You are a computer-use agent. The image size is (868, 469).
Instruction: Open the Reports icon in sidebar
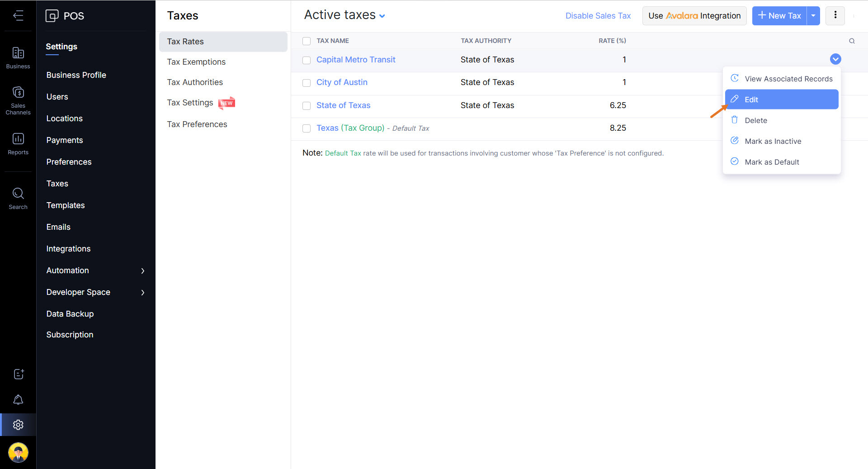point(18,143)
